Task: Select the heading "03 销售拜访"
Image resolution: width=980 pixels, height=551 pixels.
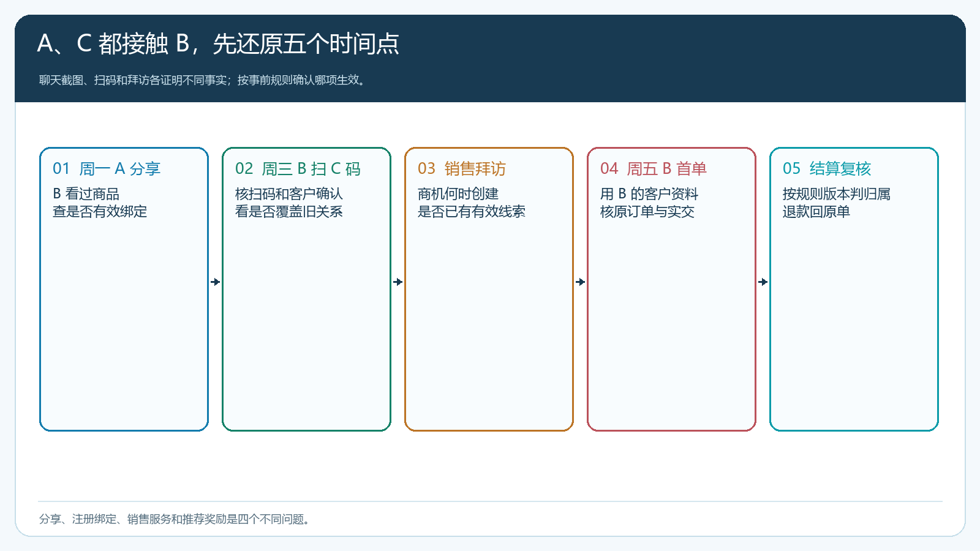Action: coord(462,168)
